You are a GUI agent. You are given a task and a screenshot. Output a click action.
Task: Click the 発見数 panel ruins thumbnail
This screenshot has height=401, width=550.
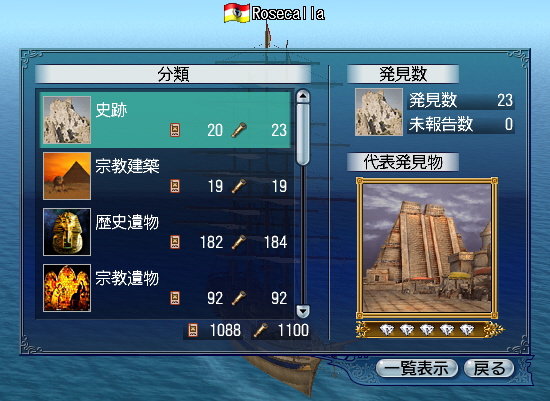pyautogui.click(x=379, y=112)
